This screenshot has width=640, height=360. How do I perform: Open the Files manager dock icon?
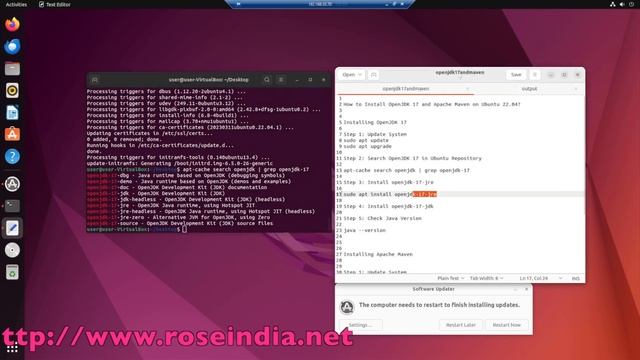(x=12, y=69)
